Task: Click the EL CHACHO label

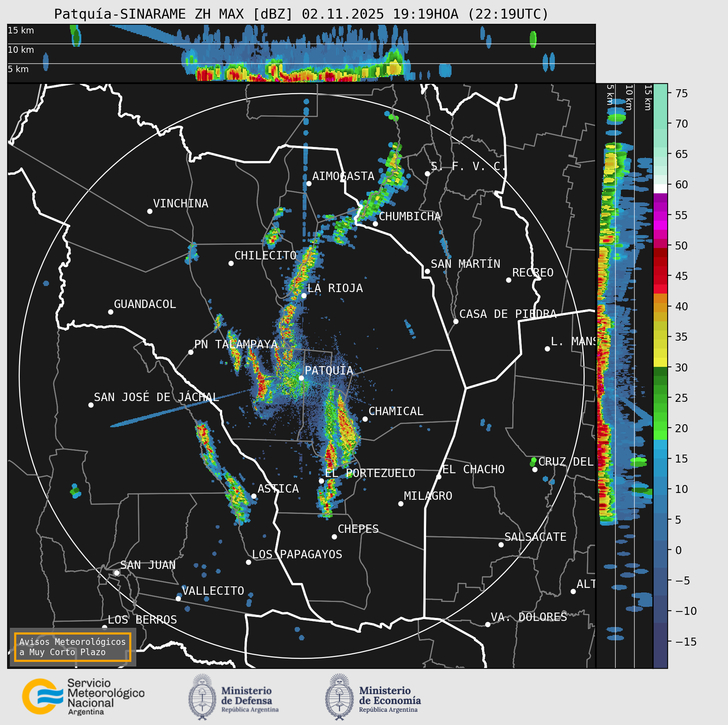Action: (474, 469)
